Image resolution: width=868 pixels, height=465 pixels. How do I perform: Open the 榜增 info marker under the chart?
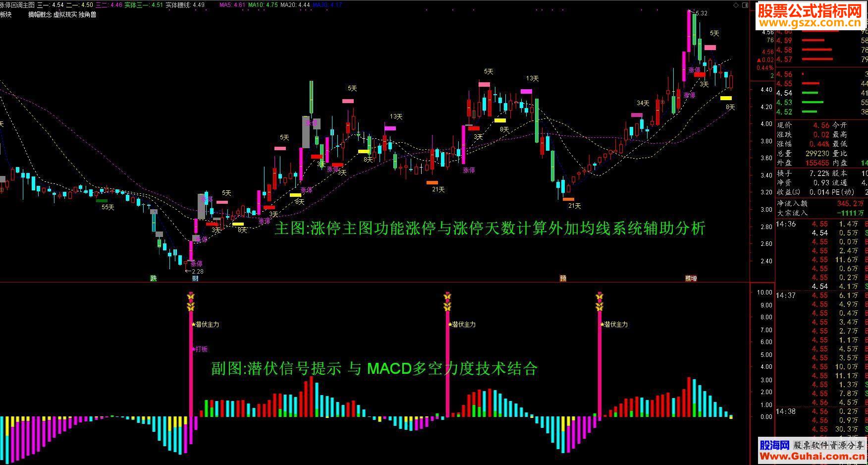pos(691,278)
